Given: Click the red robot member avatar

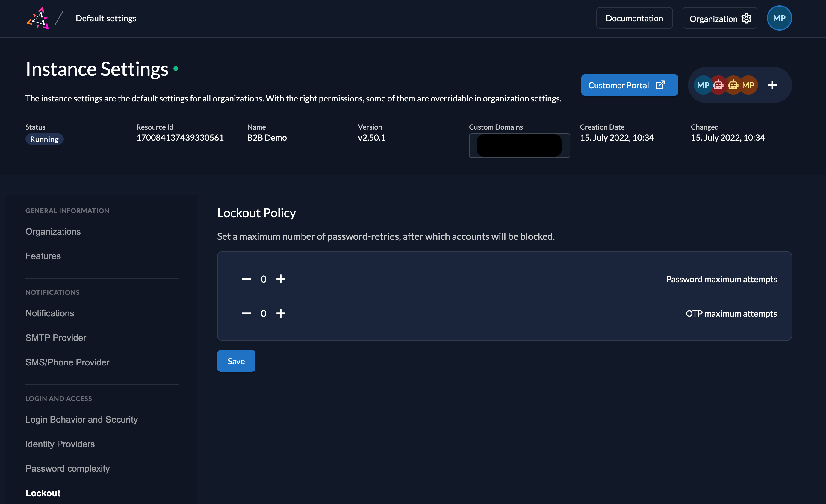Looking at the screenshot, I should pos(718,85).
